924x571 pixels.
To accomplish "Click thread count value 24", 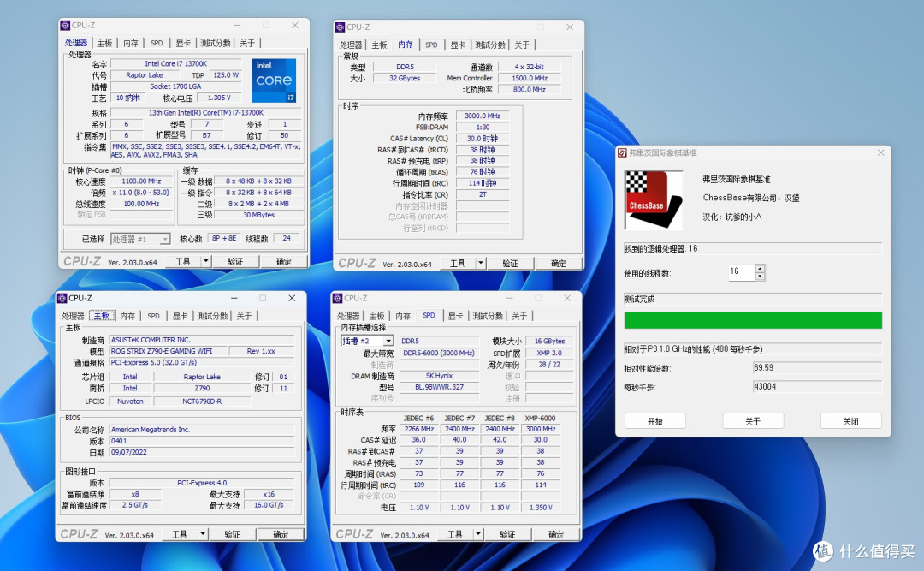I will pyautogui.click(x=287, y=238).
